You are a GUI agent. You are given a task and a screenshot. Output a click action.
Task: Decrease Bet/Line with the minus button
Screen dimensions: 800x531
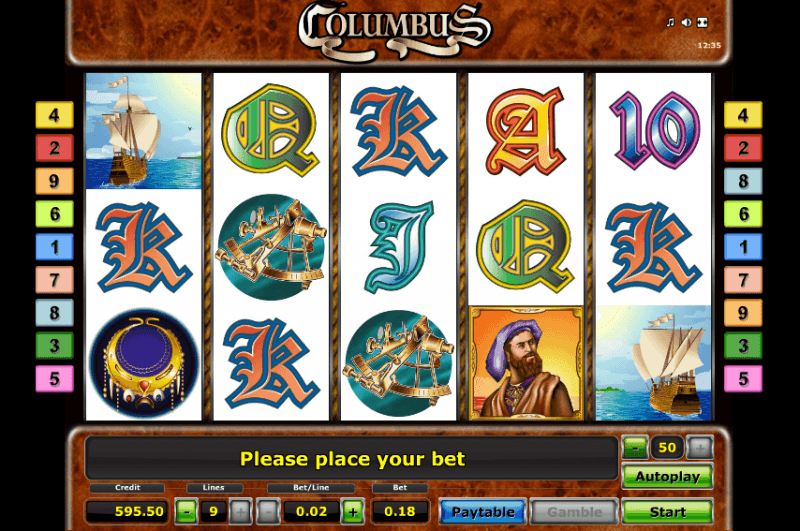(x=268, y=511)
